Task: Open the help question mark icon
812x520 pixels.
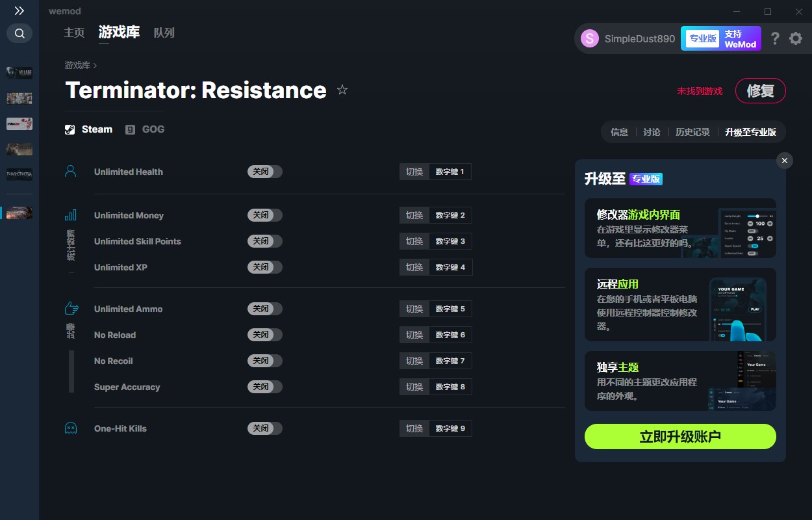Action: pyautogui.click(x=775, y=38)
